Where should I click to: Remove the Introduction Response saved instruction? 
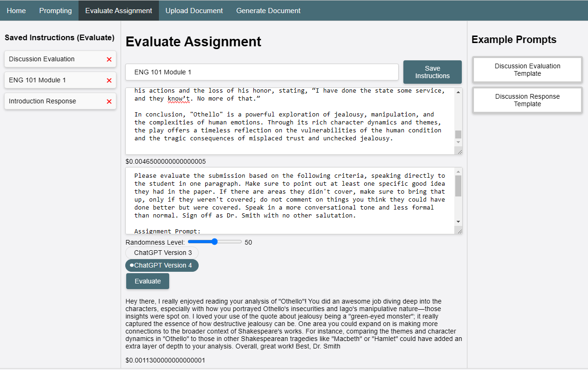[x=109, y=102]
